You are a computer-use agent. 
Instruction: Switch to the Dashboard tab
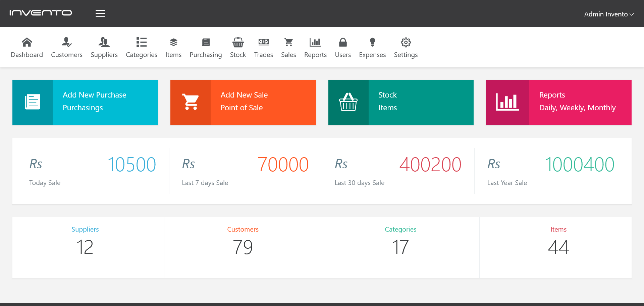(27, 47)
